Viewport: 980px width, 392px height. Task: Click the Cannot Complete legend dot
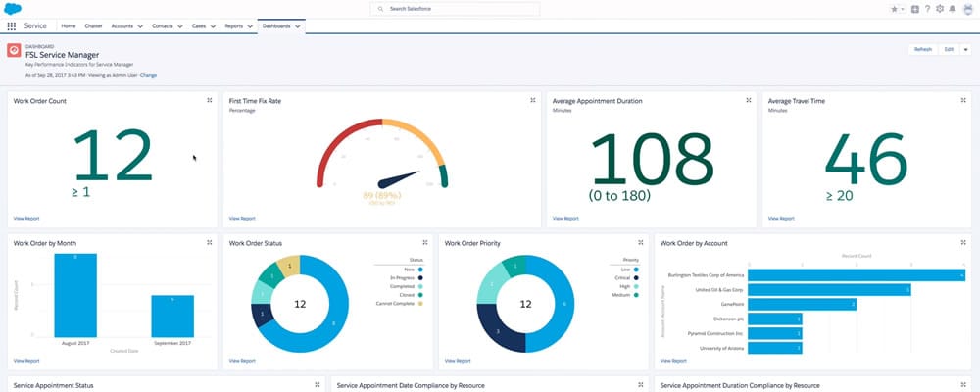tap(420, 303)
